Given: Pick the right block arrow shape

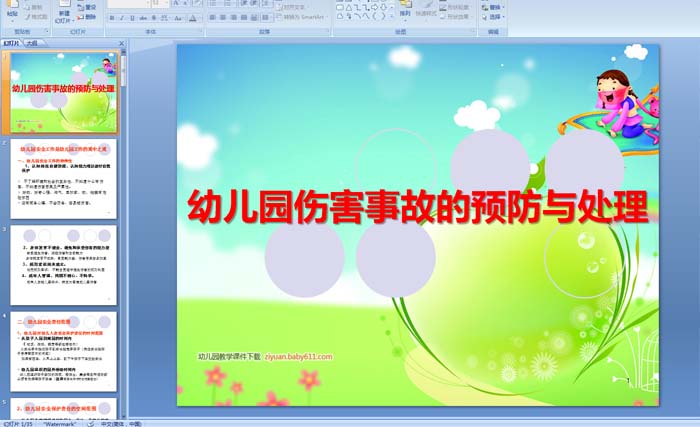Looking at the screenshot, I should [375, 8].
